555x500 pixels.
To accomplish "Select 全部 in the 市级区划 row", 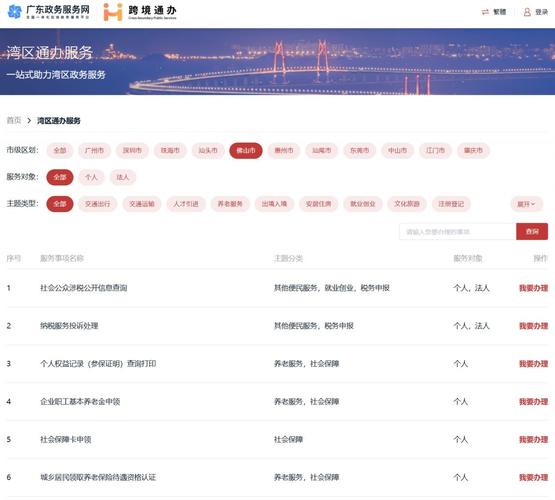I will 60,150.
